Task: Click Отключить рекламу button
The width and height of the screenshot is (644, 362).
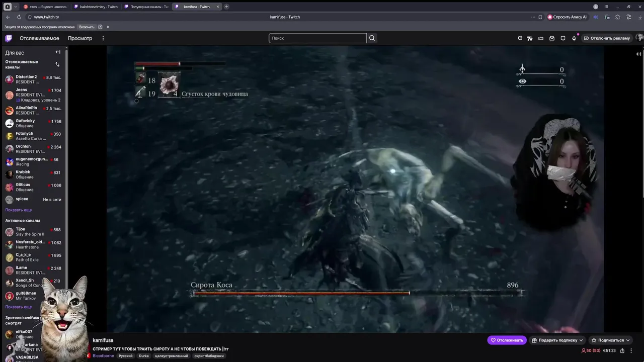Action: tap(607, 38)
